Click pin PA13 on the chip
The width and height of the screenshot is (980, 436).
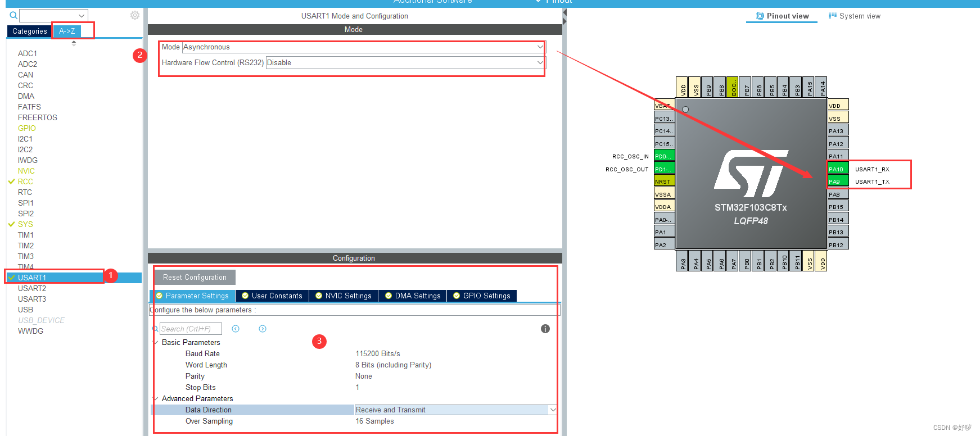pos(838,130)
